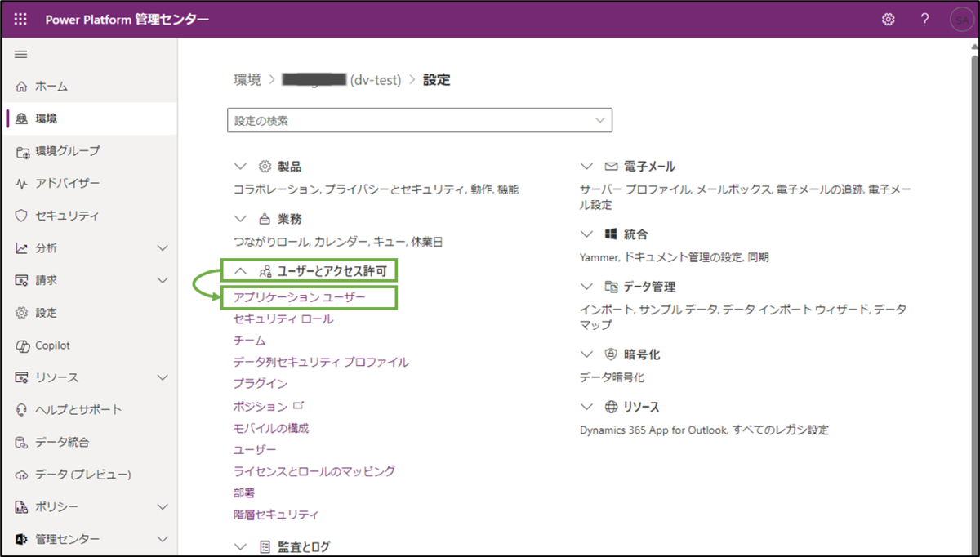Collapse the ユーザーとアクセス許可 section chevron
This screenshot has height=557, width=980.
click(x=240, y=270)
